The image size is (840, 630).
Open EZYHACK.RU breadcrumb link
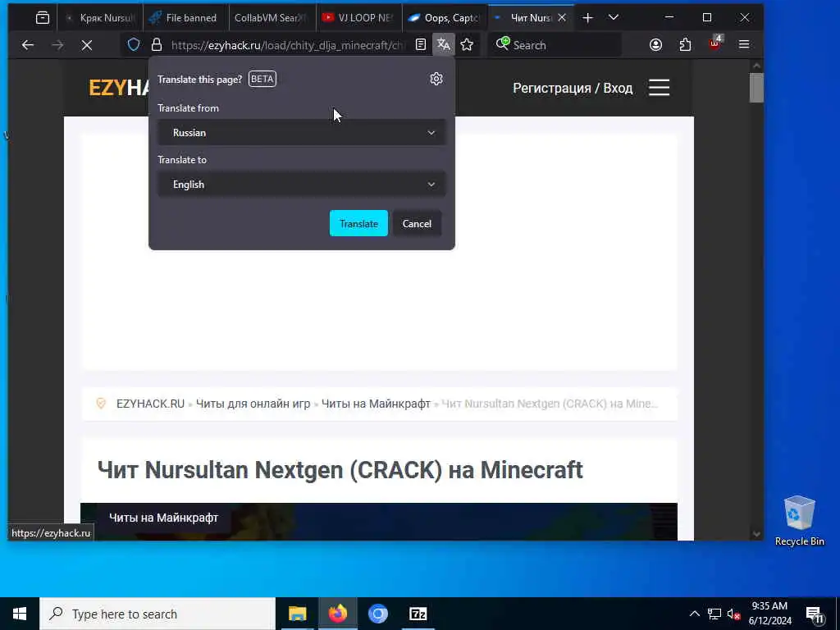tap(151, 404)
